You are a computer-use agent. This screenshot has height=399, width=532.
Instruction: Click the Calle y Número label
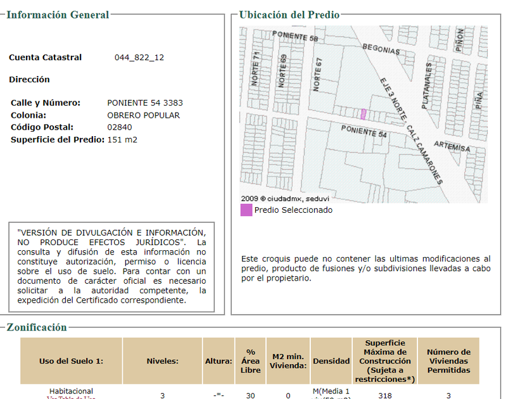46,103
